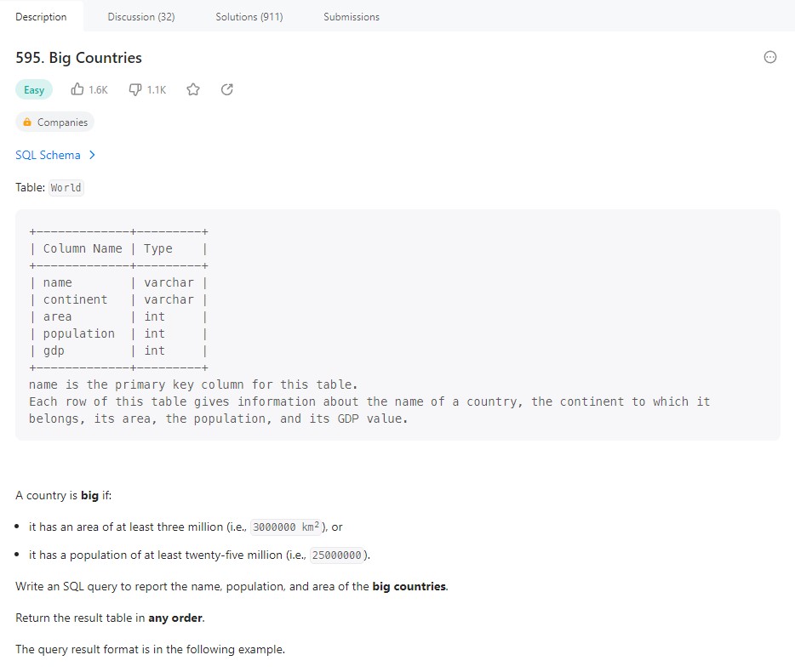Click the thumbs-down dislike icon
This screenshot has width=795, height=672.
[134, 89]
